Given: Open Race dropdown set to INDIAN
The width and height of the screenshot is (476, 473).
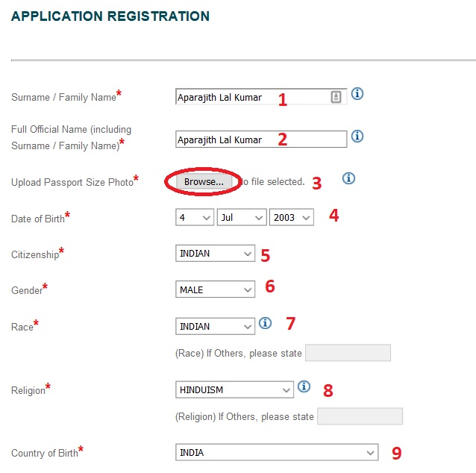Looking at the screenshot, I should point(215,326).
